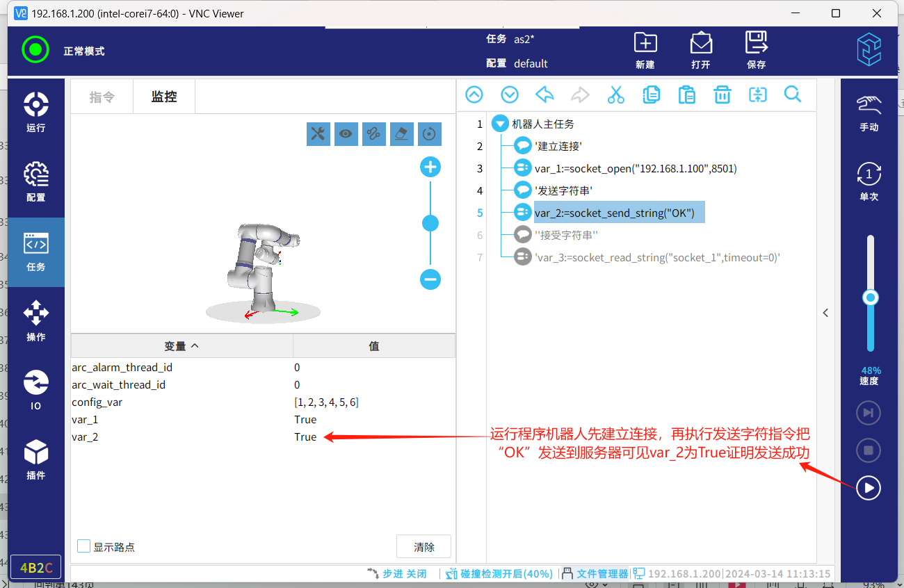The image size is (904, 588).
Task: Collapse the right panel with arrow chevron
Action: pos(825,313)
